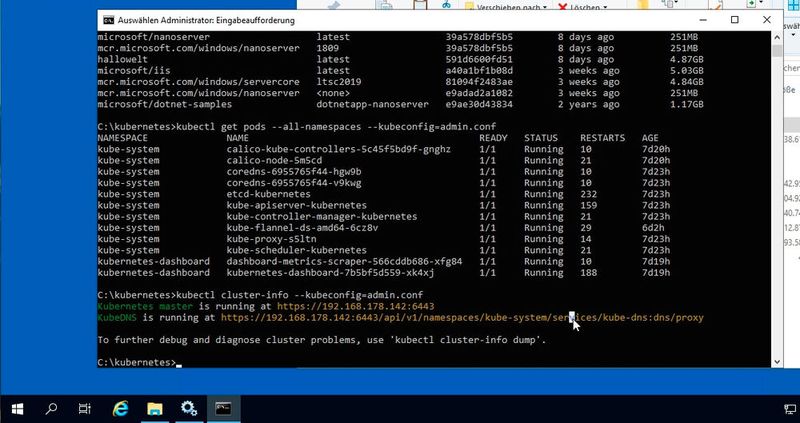Click pod name dashboard-metrics-scraper-566cddb686-xfg84
Viewport: 800px width, 423px height.
[x=344, y=261]
